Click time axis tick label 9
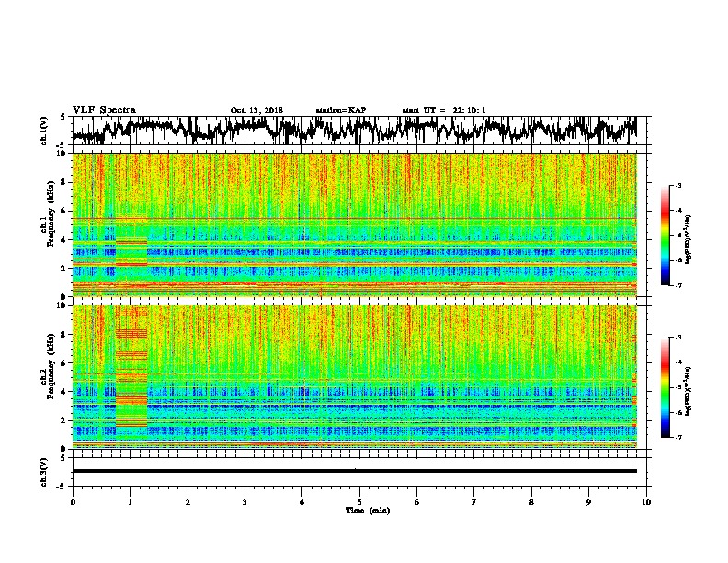Viewport: 728px width, 563px height. point(588,502)
